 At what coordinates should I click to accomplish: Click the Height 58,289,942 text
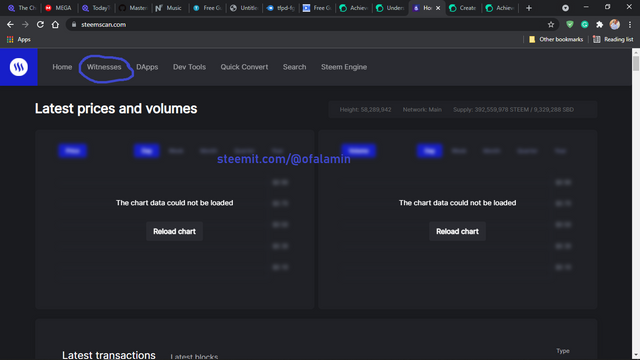tap(365, 109)
